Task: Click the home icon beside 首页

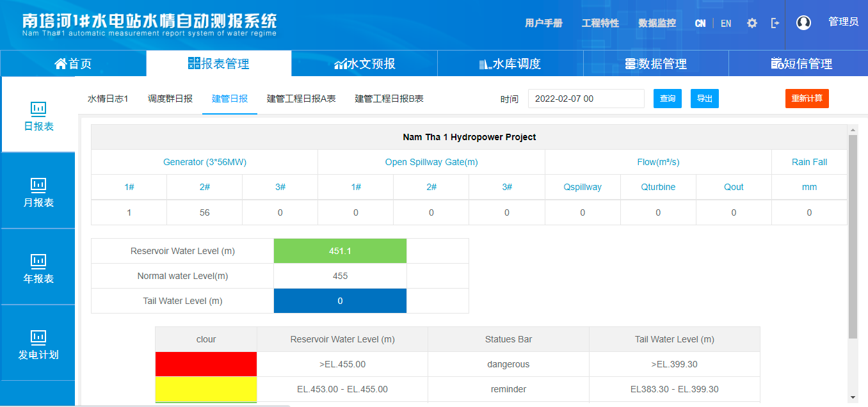Action: coord(61,63)
